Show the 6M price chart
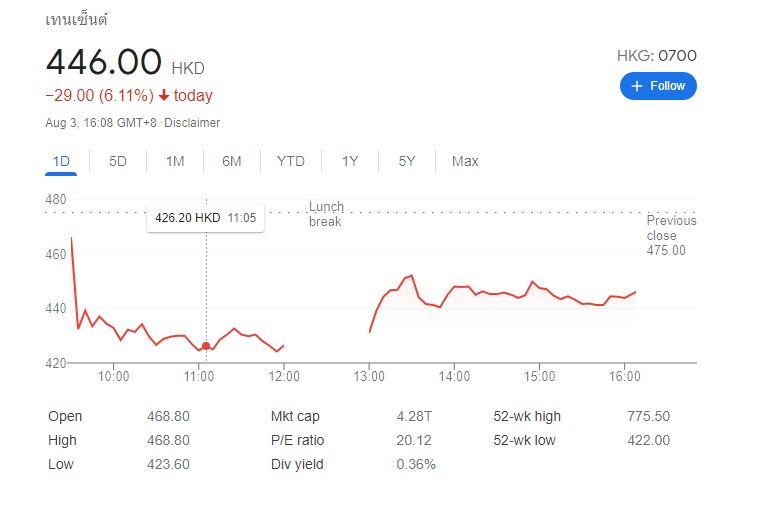The height and width of the screenshot is (507, 769). point(231,161)
